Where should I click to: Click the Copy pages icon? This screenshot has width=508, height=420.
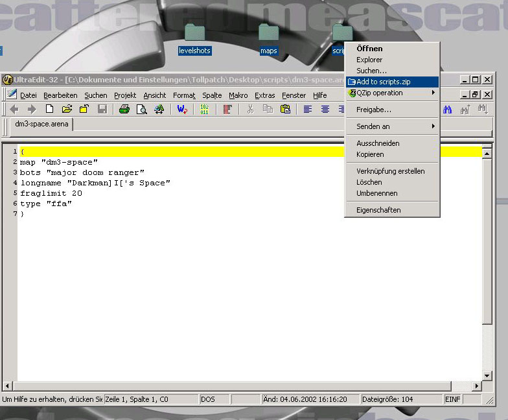pos(268,109)
